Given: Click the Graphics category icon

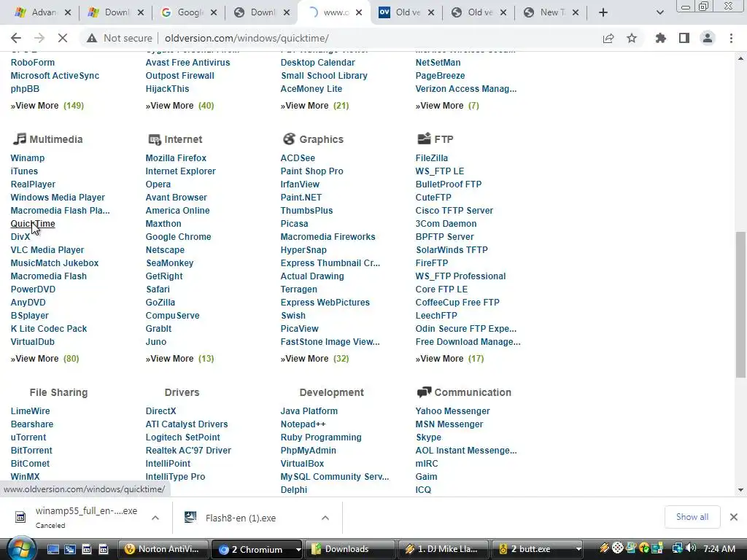Looking at the screenshot, I should pos(289,139).
